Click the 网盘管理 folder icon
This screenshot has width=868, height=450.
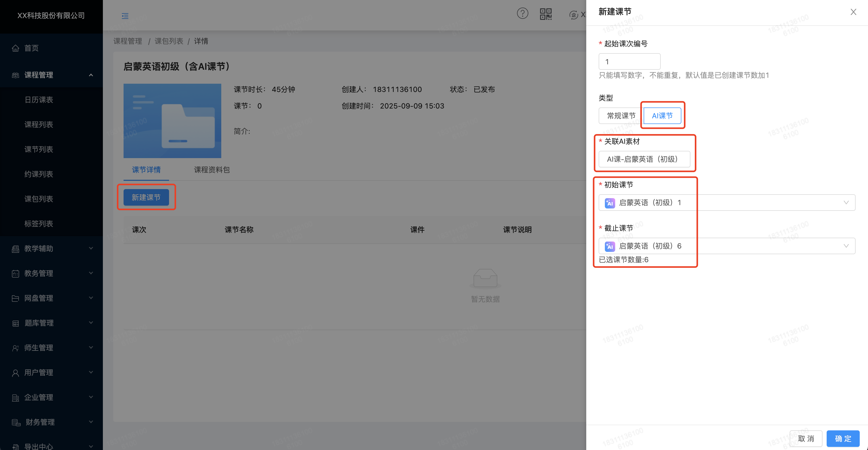pos(16,298)
